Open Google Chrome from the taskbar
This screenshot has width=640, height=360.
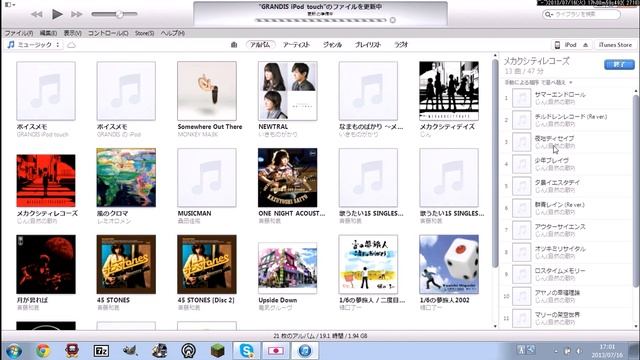43,351
